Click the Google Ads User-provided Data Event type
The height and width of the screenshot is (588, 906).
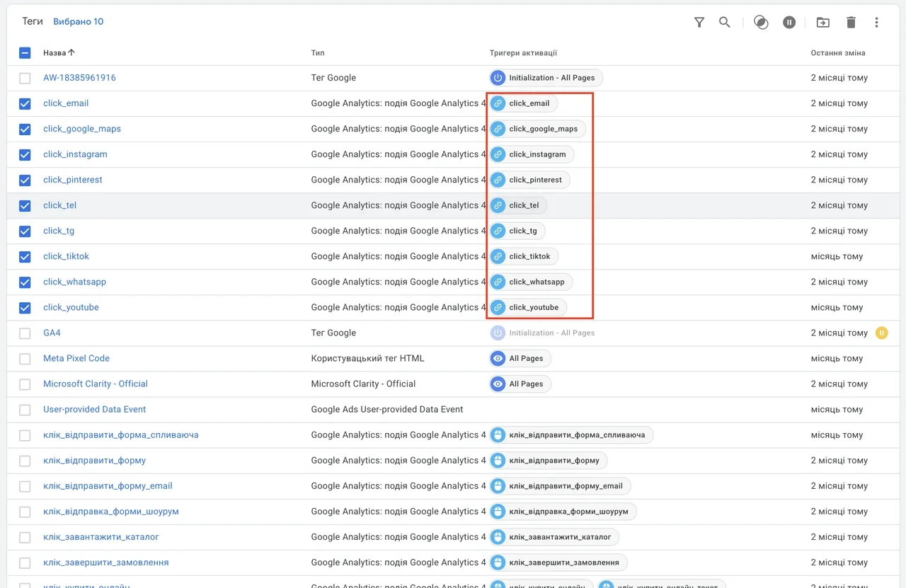pos(387,409)
